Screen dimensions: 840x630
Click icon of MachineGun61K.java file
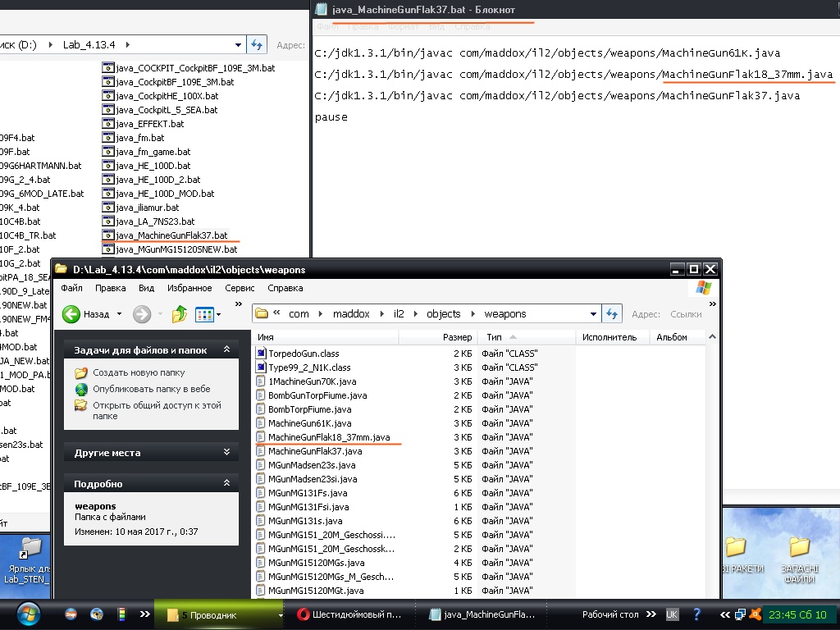coord(261,422)
